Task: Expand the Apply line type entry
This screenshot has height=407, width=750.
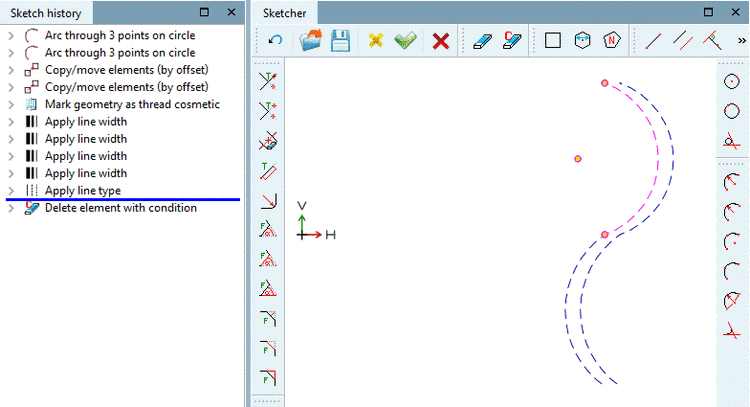Action: pos(11,190)
